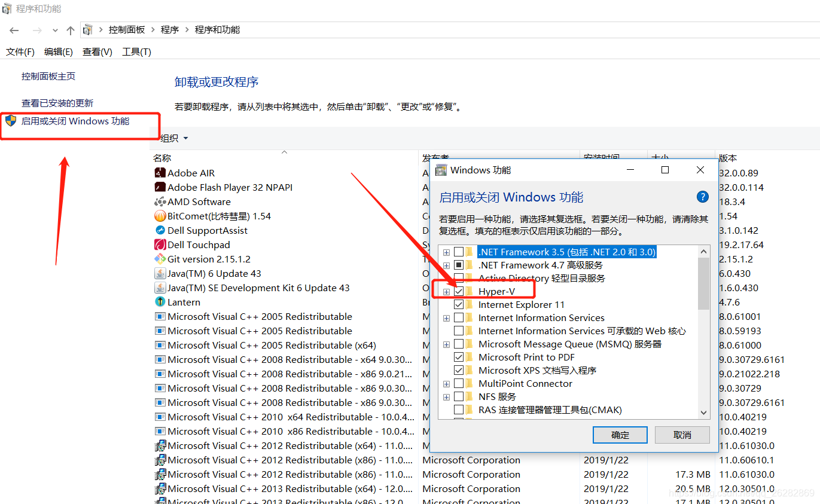Go up one level with the up arrow

tap(71, 30)
